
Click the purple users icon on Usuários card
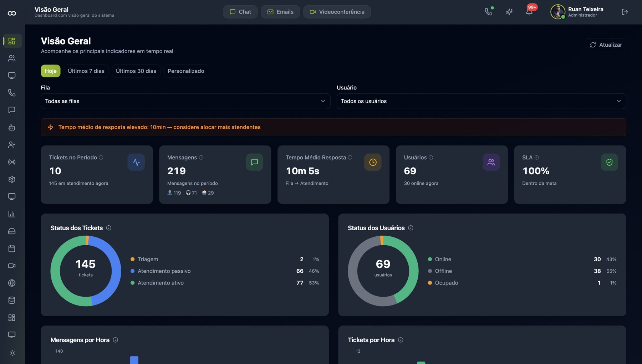point(491,162)
